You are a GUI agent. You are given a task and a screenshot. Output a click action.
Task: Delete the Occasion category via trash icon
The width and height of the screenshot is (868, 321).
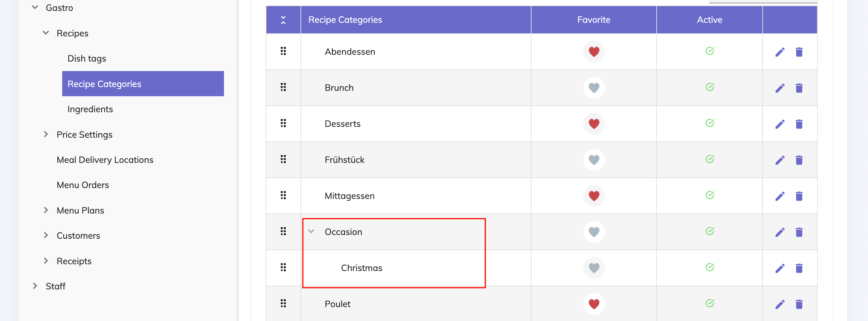[799, 232]
